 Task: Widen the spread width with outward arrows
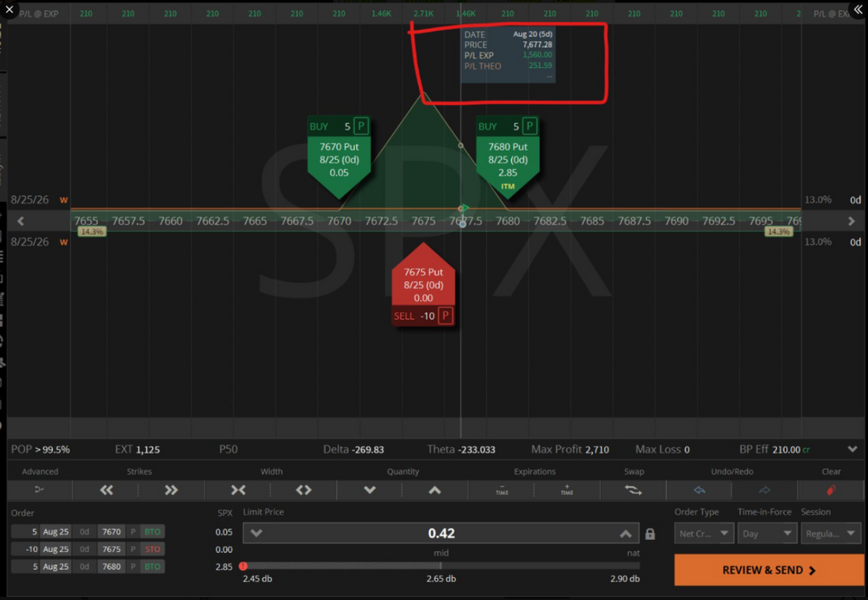[303, 489]
